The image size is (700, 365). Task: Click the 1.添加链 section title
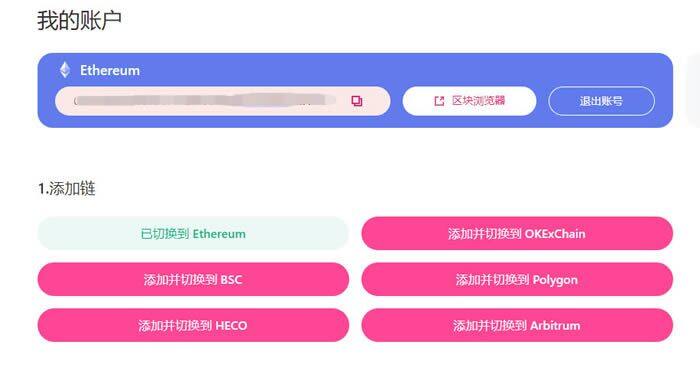point(67,188)
